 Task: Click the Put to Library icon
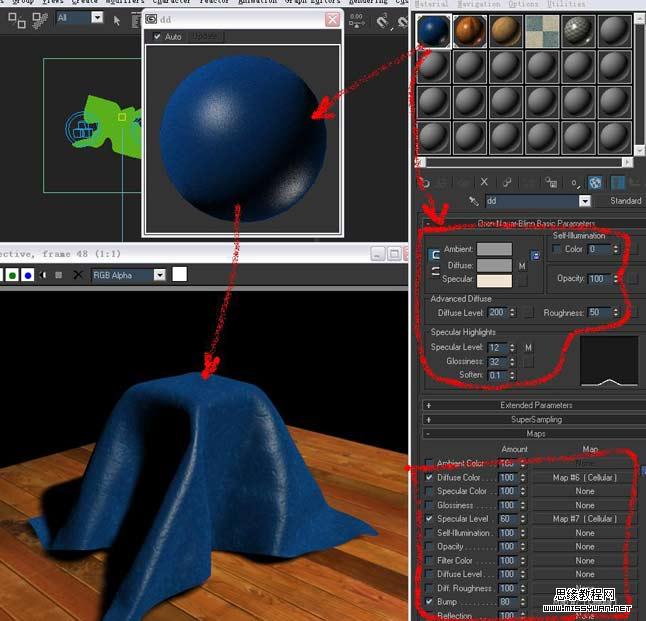click(551, 182)
